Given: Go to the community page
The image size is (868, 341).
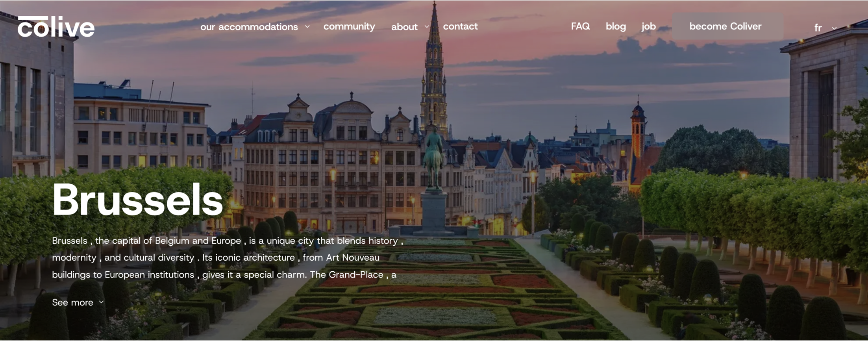Looking at the screenshot, I should 349,26.
